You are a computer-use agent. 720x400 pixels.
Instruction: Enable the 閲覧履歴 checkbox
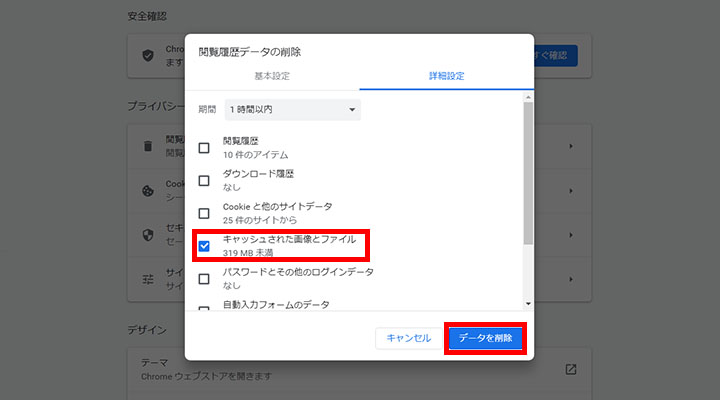click(x=204, y=148)
